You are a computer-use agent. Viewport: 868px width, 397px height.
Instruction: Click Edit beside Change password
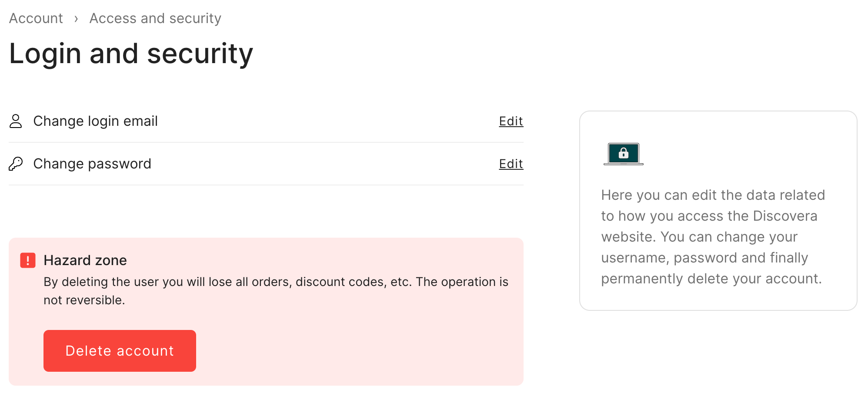[x=511, y=164]
